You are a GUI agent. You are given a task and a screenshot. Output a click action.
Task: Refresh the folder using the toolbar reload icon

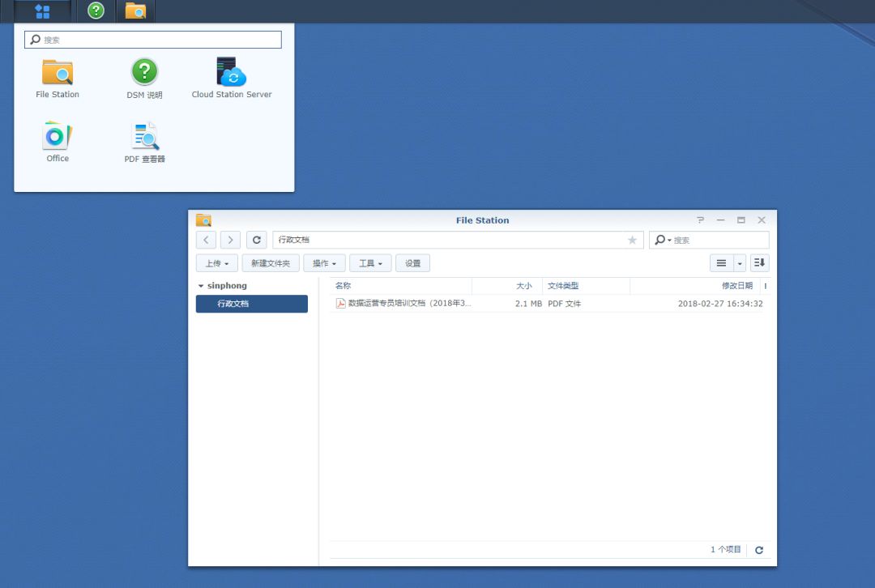coord(257,240)
